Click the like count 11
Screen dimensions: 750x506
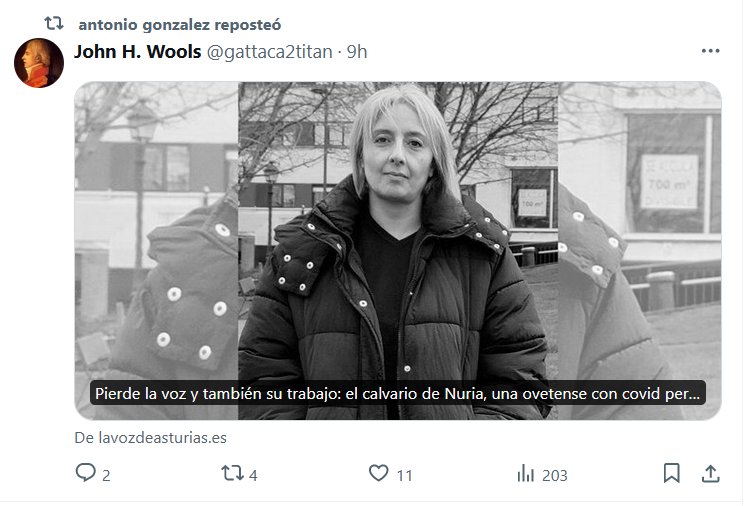405,475
